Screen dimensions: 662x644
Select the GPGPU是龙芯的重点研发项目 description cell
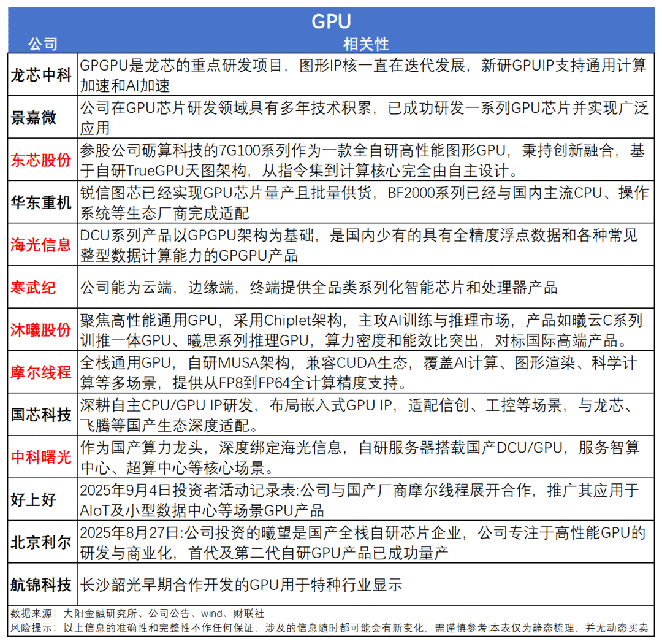pos(365,75)
